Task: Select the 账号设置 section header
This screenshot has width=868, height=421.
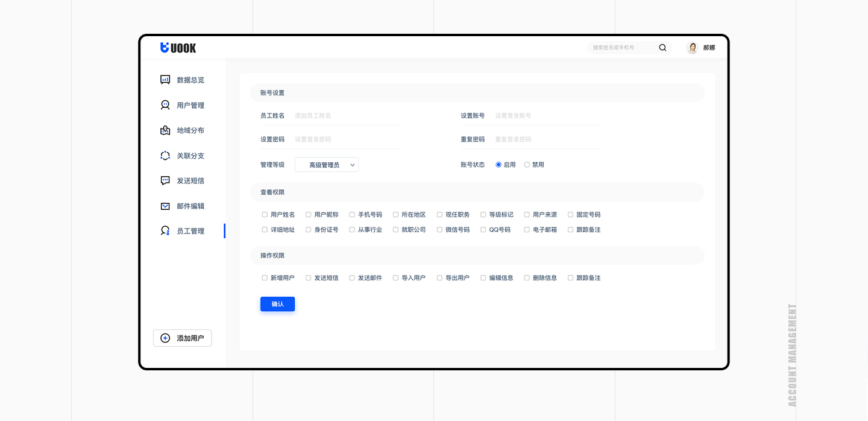Action: tap(271, 92)
